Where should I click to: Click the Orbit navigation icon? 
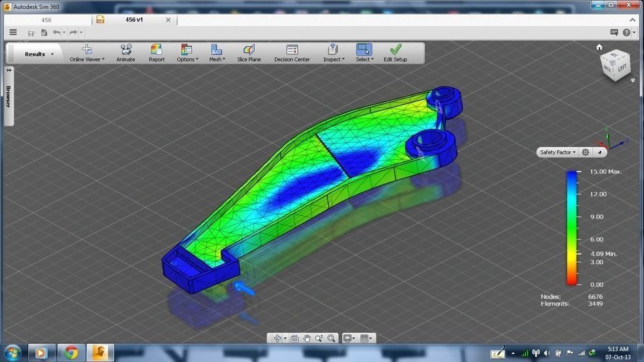pos(278,338)
